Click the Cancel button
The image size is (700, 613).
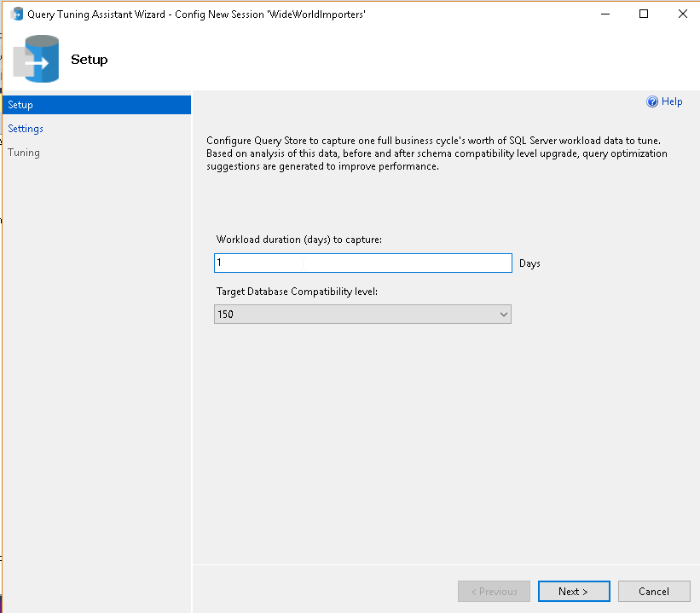point(654,592)
